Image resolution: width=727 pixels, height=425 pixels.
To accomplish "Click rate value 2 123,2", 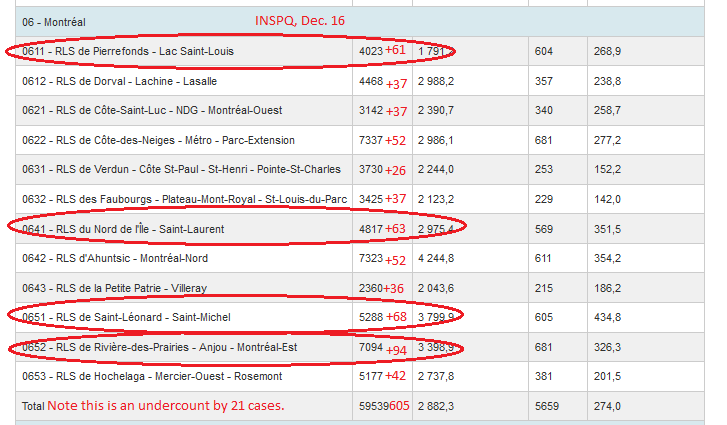I will coord(436,199).
